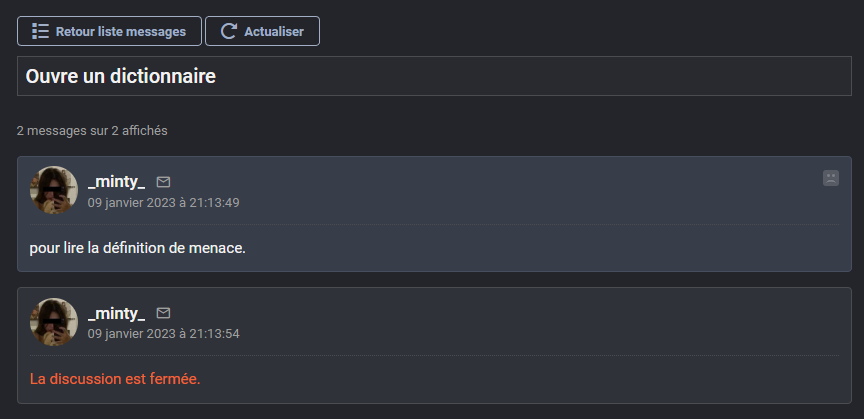Open _minty_ avatar in the first message

[x=54, y=190]
